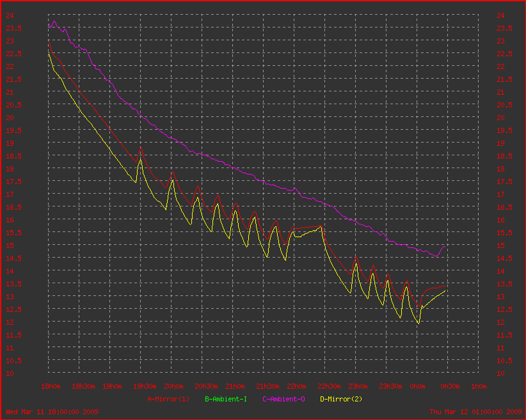Image resolution: width=526 pixels, height=420 pixels.
Task: Click the 0h0m x-axis label
Action: [x=417, y=386]
